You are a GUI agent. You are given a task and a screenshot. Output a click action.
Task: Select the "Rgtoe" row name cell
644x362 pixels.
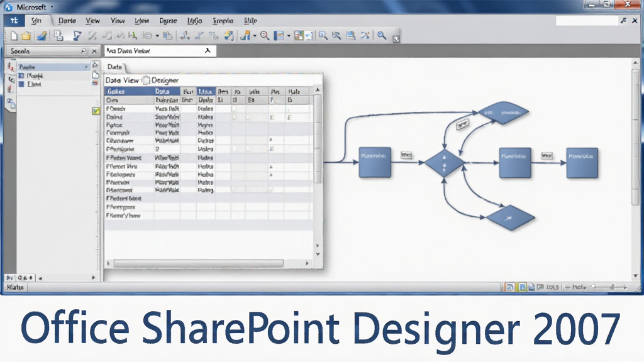pos(129,125)
